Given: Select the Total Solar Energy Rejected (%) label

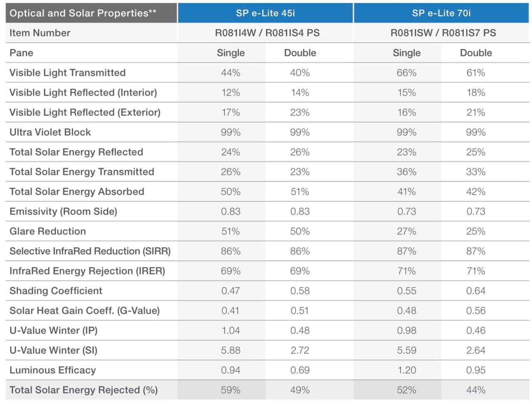Looking at the screenshot, I should click(84, 390).
